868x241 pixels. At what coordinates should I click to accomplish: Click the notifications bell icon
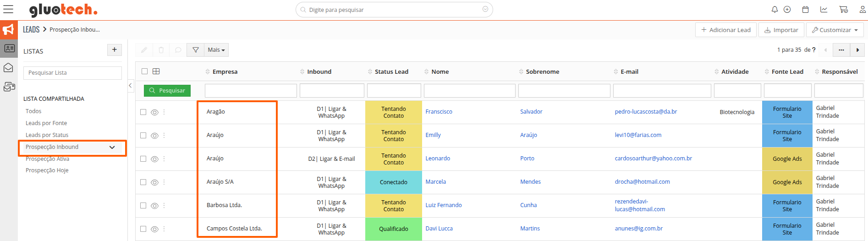coord(775,10)
